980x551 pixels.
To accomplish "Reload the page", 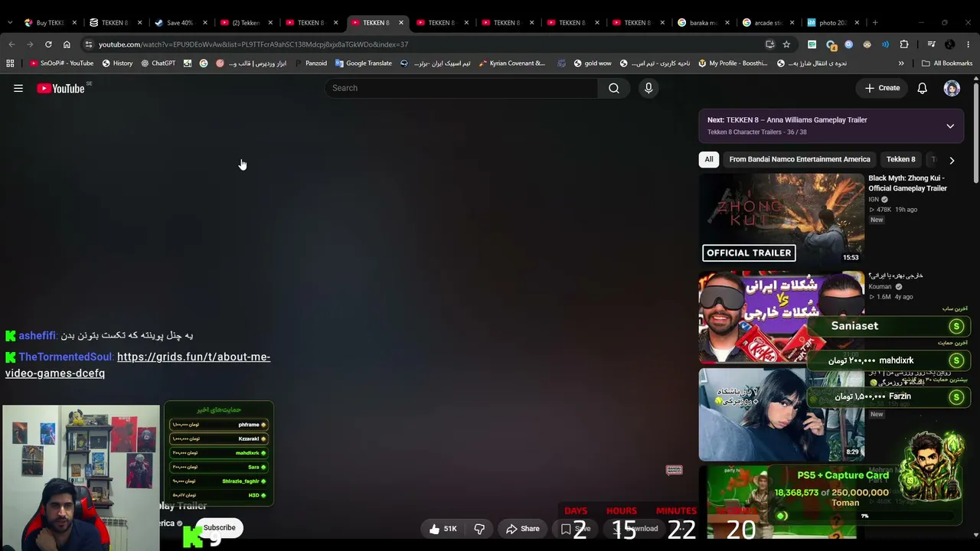I will pyautogui.click(x=48, y=44).
